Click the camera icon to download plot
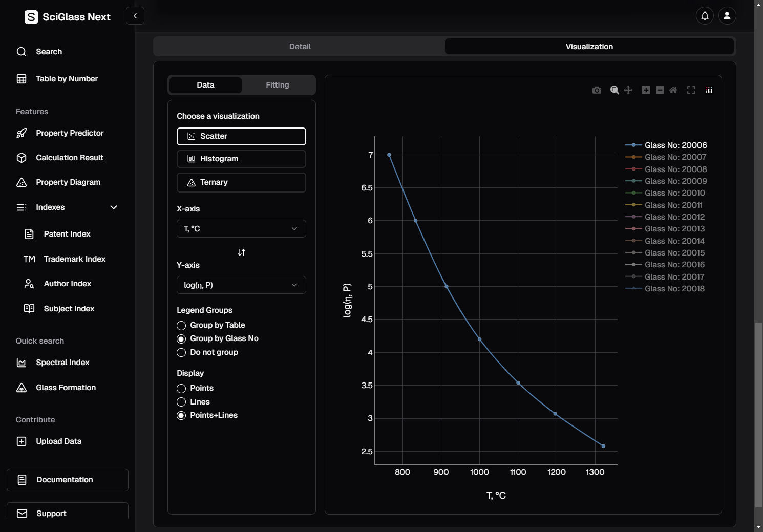This screenshot has height=532, width=763. [x=597, y=90]
